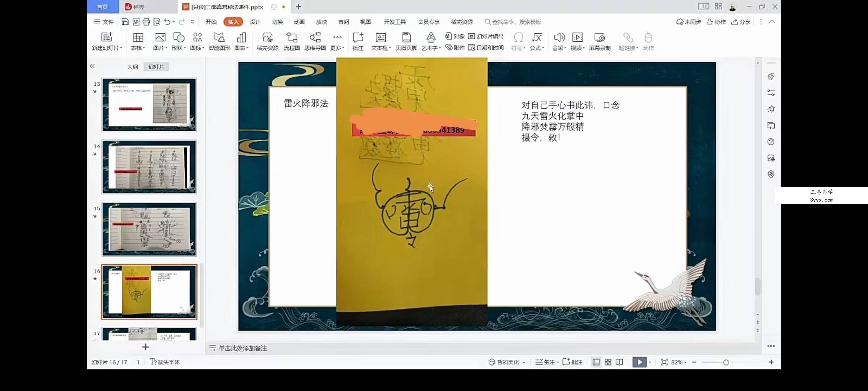Insert a 文本框 text box

381,41
